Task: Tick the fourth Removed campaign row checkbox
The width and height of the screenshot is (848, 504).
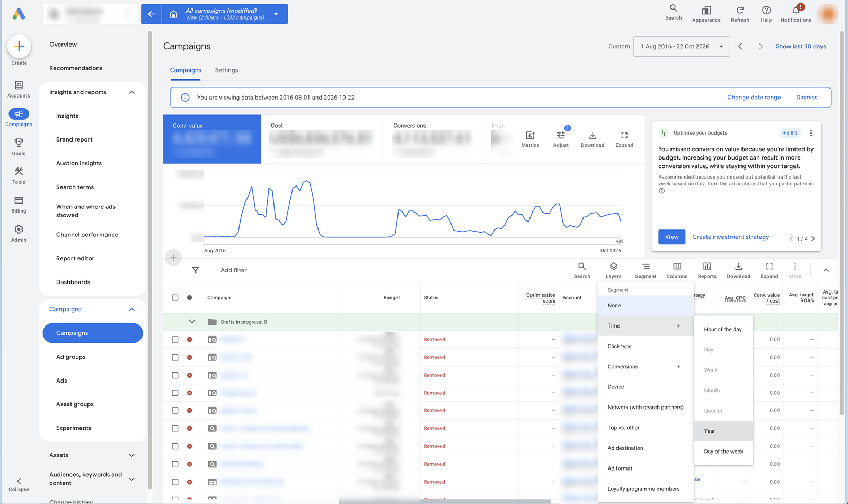Action: [x=175, y=393]
